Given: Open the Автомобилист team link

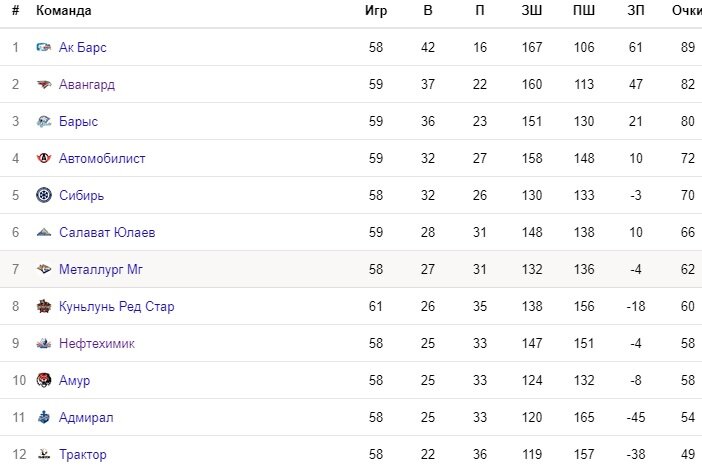Looking at the screenshot, I should click(x=102, y=158).
